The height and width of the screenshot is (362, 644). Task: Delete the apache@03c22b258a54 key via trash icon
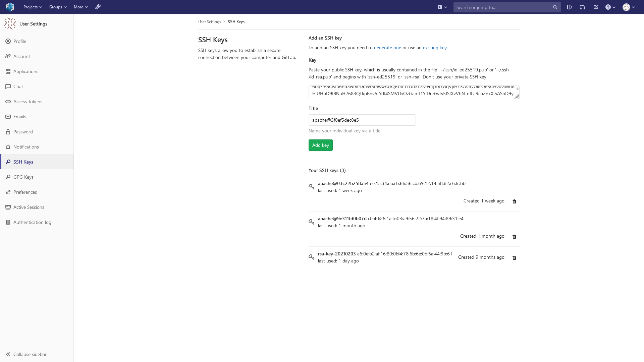514,201
